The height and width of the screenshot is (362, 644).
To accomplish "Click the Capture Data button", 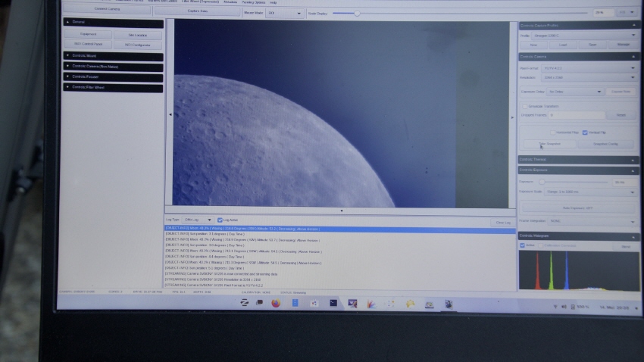I will tap(198, 11).
